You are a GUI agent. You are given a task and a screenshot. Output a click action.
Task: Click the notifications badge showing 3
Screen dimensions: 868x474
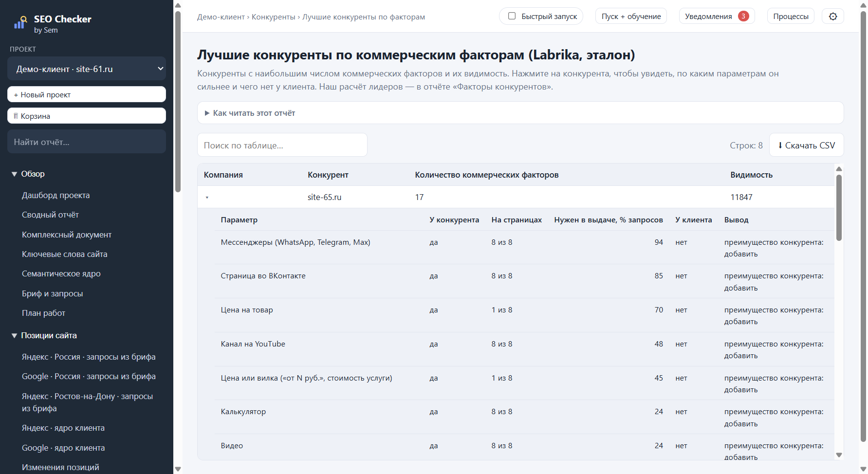(743, 16)
